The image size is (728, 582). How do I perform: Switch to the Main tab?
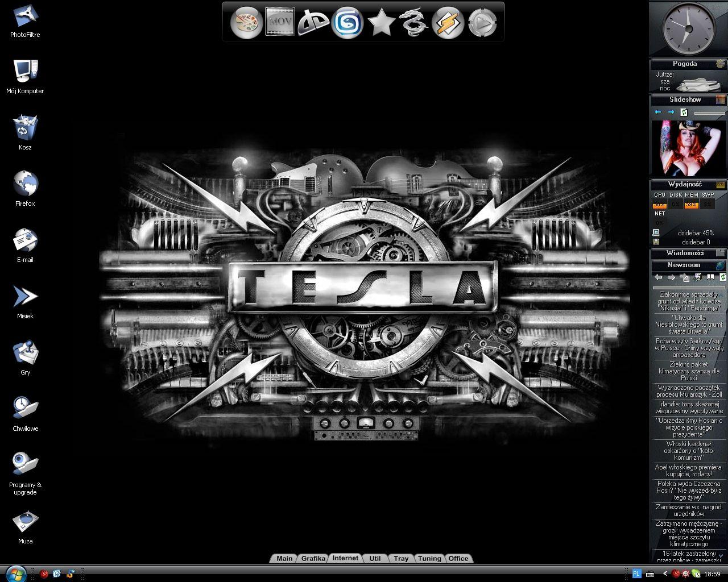coord(284,558)
